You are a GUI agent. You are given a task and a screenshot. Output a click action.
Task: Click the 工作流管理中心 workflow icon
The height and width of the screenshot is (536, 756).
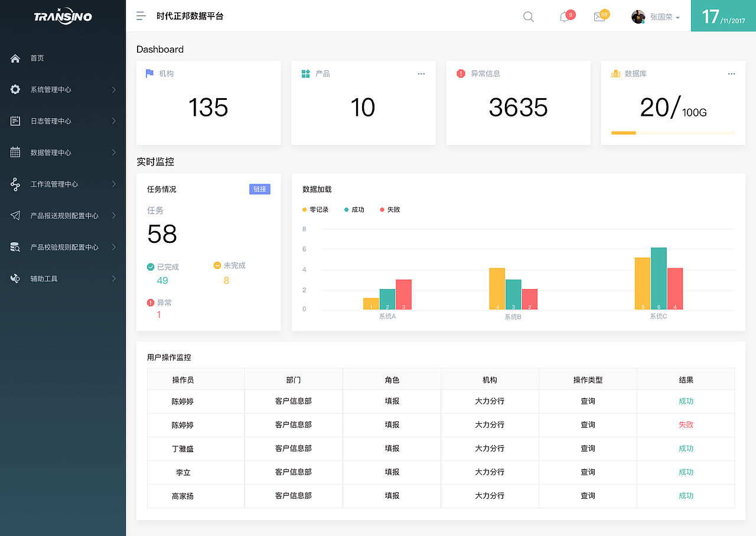coord(14,184)
